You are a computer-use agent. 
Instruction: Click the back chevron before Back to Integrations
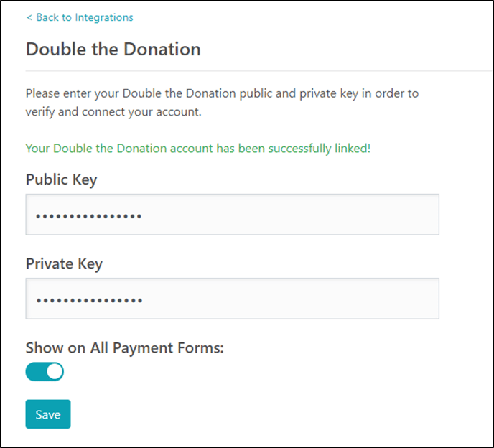pos(29,17)
